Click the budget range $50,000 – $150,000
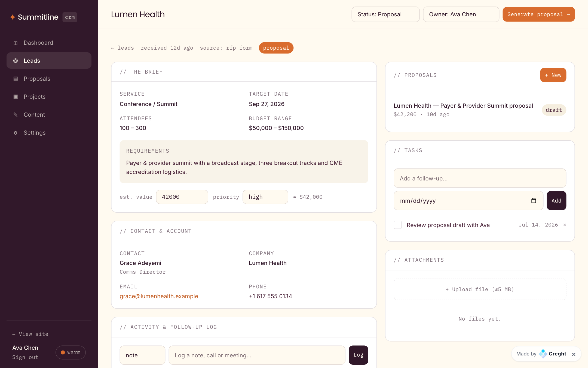Screen dimensions: 588x368 (276, 128)
